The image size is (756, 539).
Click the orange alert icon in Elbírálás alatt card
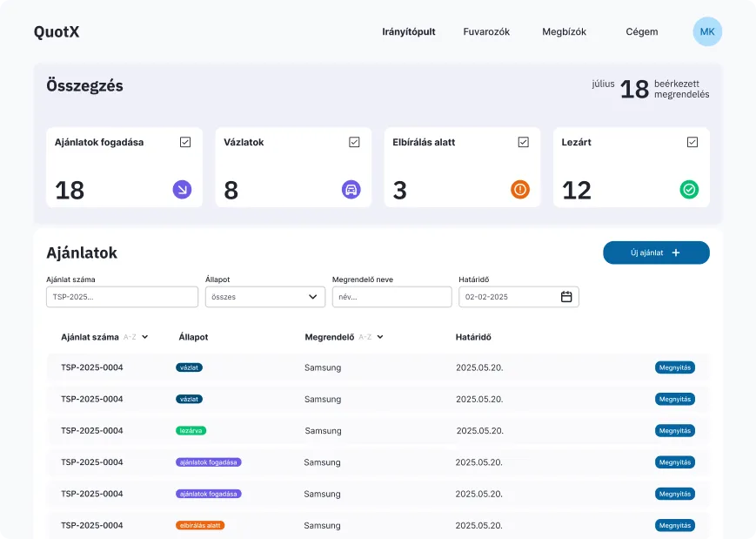[x=520, y=189]
